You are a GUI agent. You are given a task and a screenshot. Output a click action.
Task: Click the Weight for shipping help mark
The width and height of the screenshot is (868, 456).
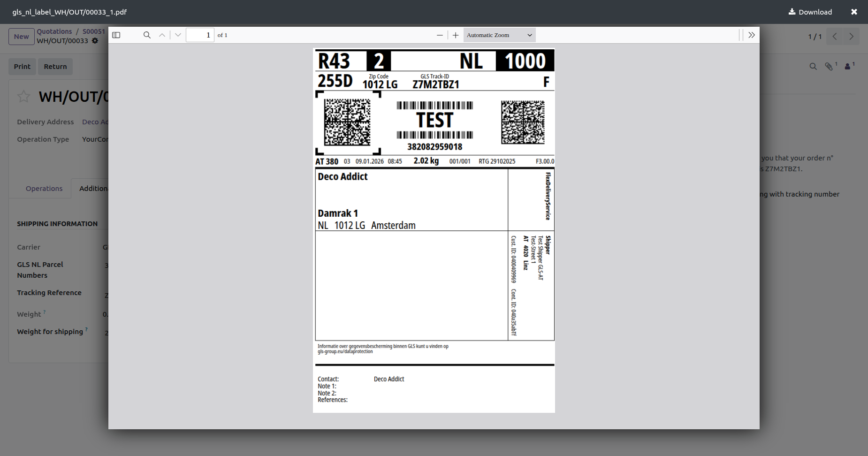86,329
